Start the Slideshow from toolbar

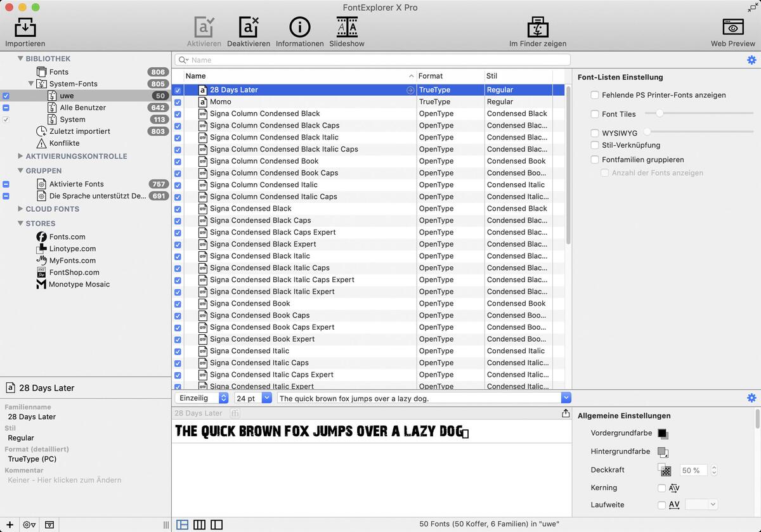347,28
